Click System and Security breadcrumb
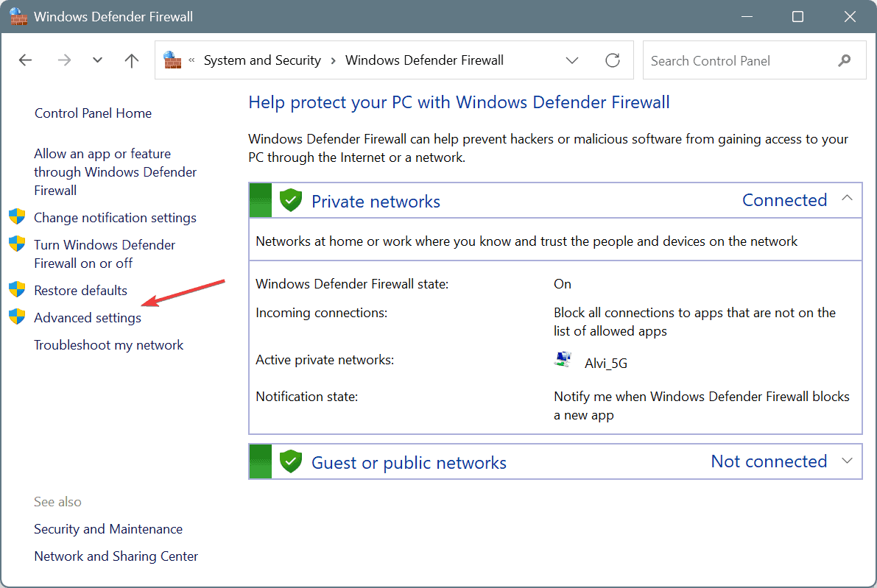877x588 pixels. pos(262,60)
